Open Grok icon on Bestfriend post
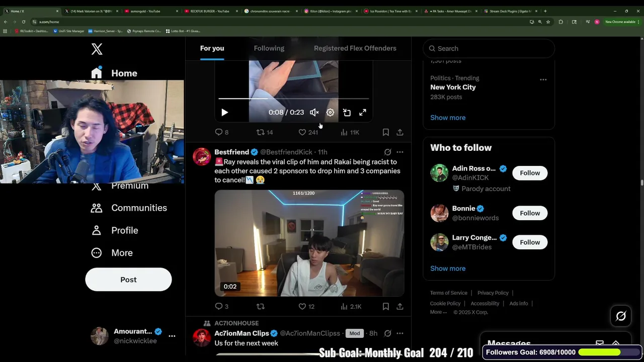This screenshot has height=362, width=644. [x=387, y=152]
